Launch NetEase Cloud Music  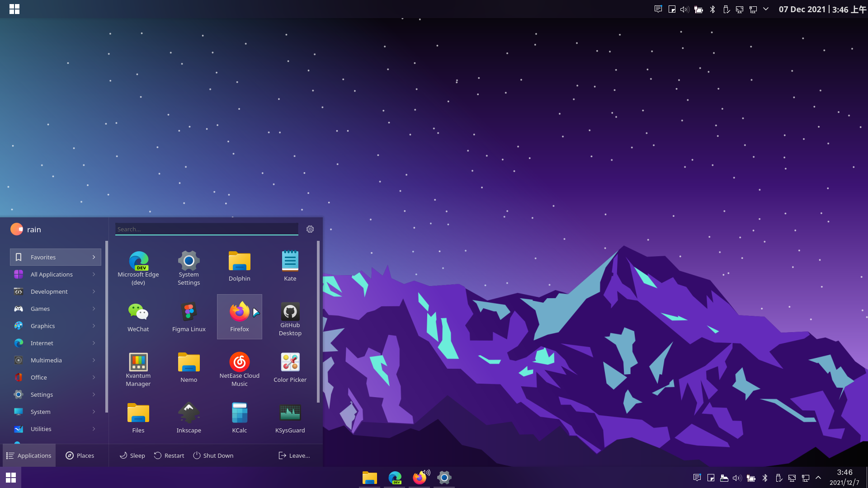240,369
